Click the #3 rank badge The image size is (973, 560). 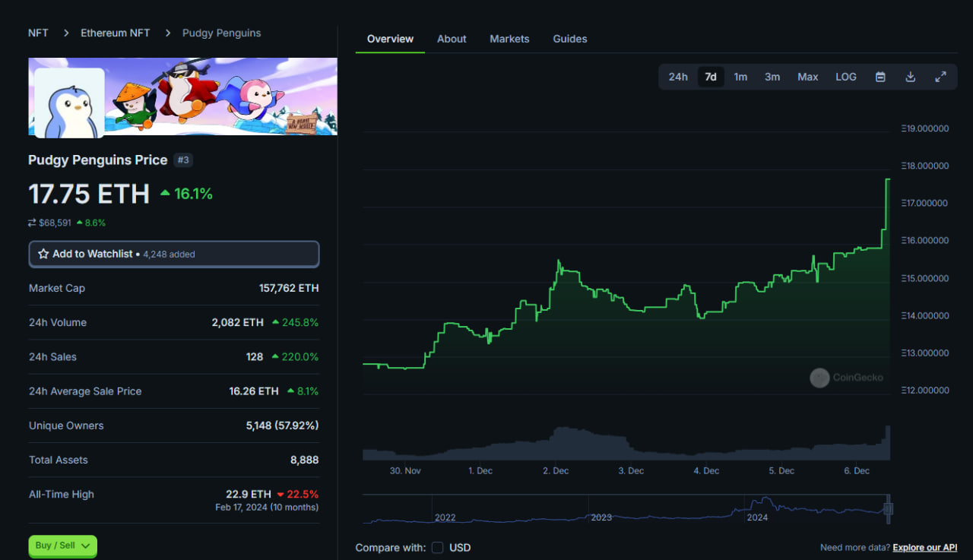[x=182, y=160]
